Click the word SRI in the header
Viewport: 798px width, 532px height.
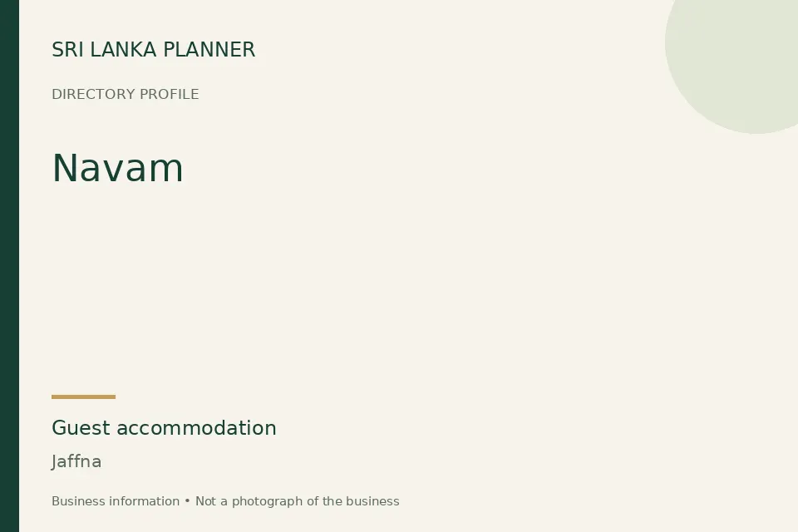point(67,50)
